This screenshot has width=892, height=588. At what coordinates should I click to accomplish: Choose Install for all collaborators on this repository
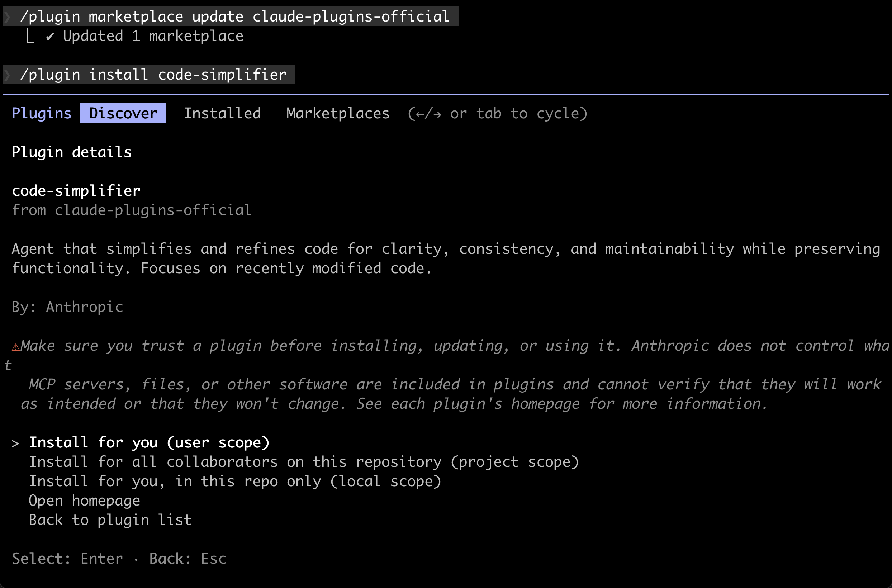304,462
